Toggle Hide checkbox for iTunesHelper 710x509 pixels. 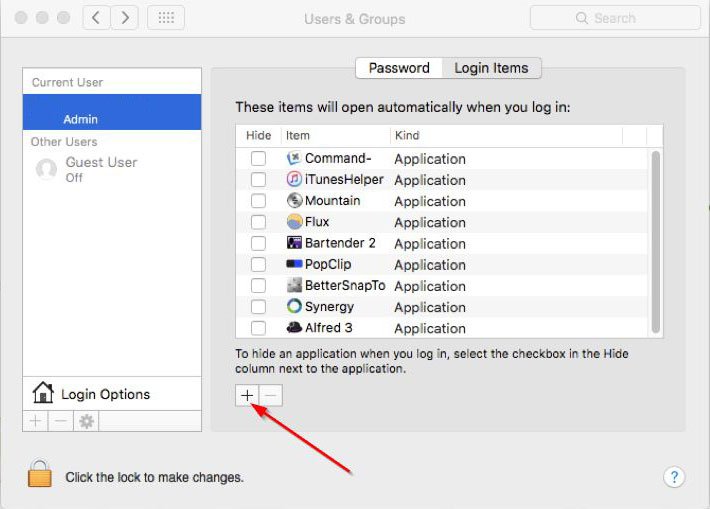(x=258, y=179)
